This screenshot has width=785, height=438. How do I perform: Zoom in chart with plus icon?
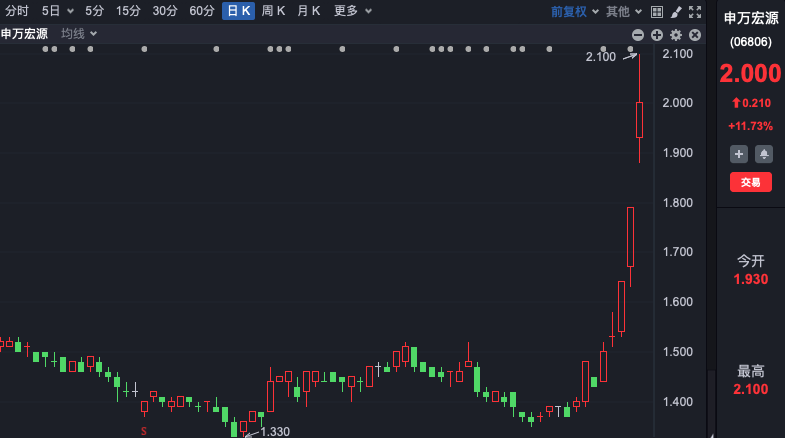click(657, 34)
